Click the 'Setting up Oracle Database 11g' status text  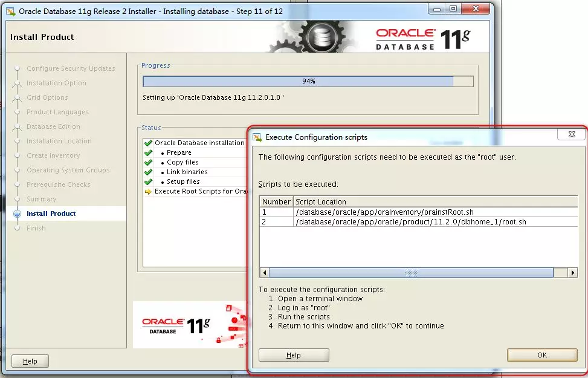213,97
